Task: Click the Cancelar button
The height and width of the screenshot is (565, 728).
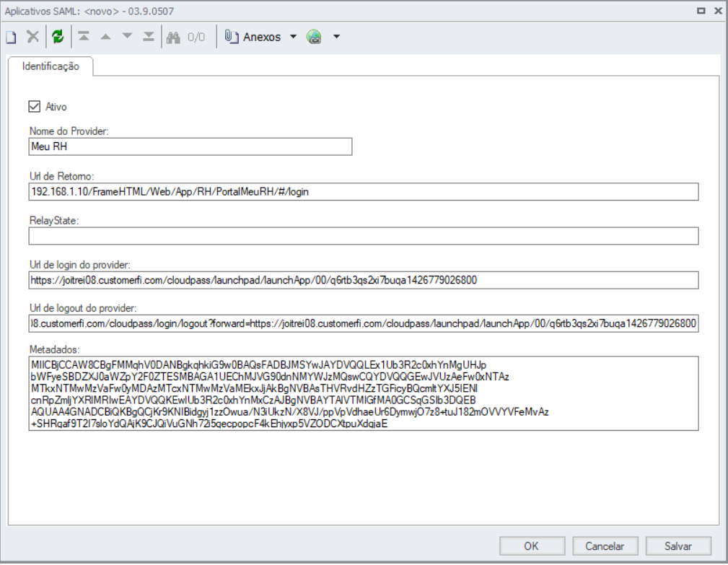Action: 605,546
